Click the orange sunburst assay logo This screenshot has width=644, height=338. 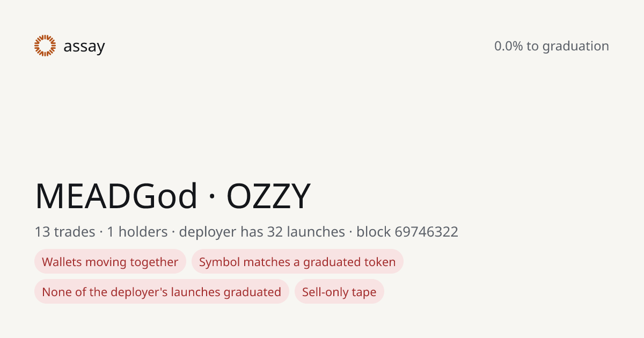[x=45, y=46]
